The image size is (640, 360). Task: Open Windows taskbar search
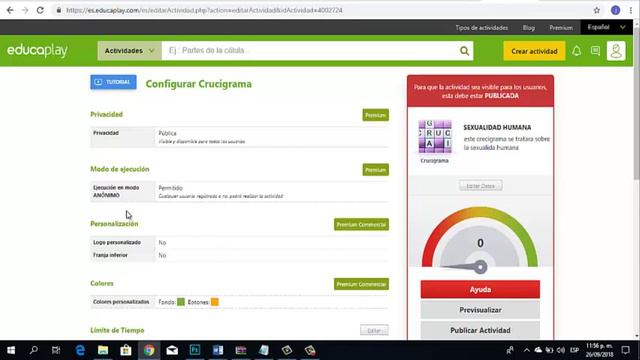point(34,350)
